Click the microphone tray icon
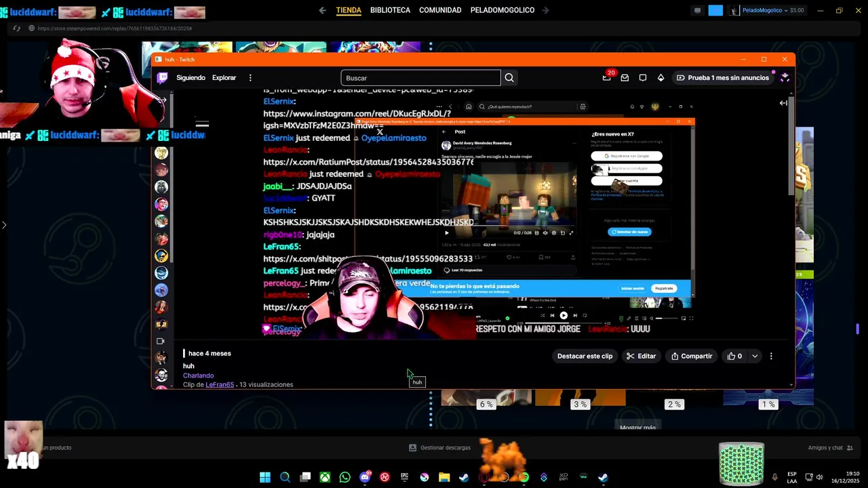 pyautogui.click(x=774, y=477)
